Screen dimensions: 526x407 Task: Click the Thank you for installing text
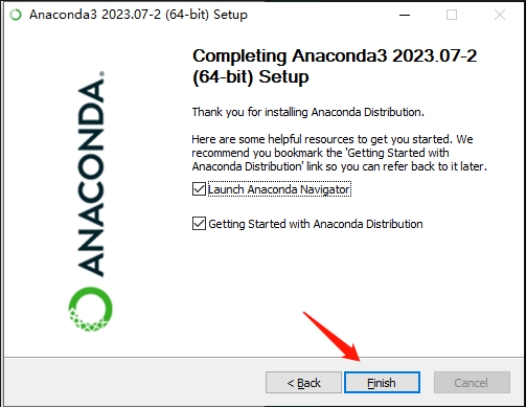tap(308, 112)
